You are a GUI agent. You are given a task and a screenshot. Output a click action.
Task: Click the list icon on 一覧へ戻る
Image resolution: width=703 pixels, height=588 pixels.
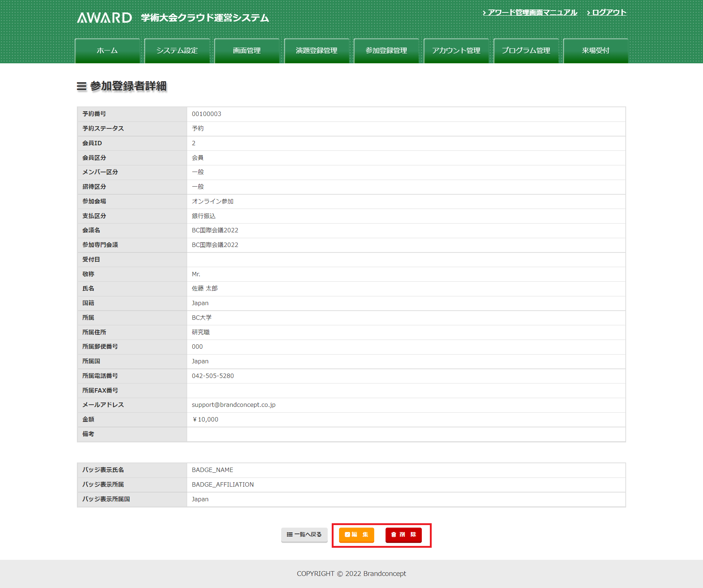pos(289,535)
